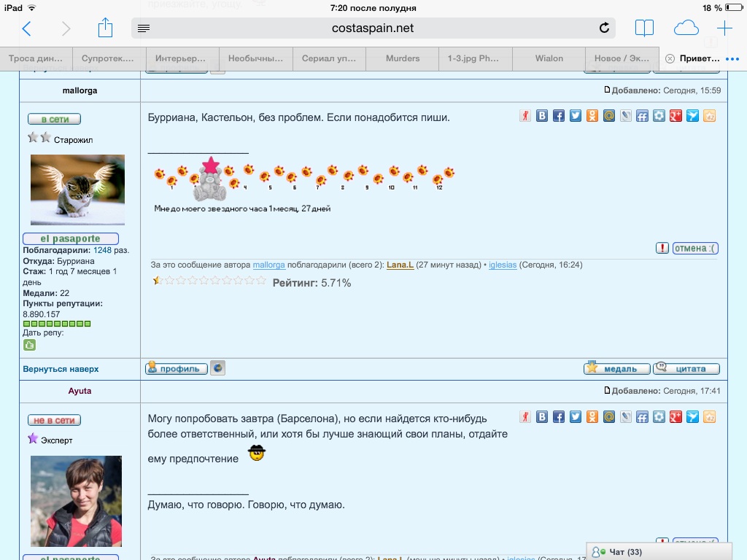Share Ayuta's post to Odnoklassniki
Screen dimensions: 747x560
click(x=592, y=417)
